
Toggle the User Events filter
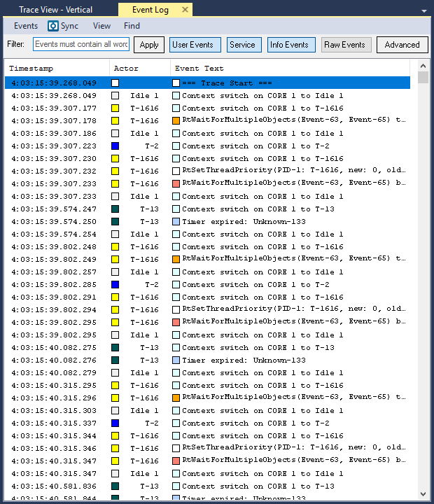coord(195,45)
